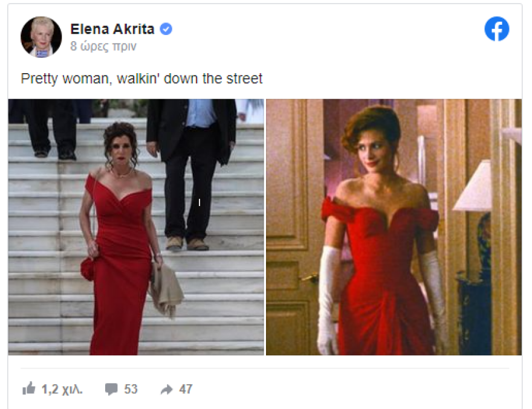Click the blue verified badge icon
The height and width of the screenshot is (409, 532).
166,29
